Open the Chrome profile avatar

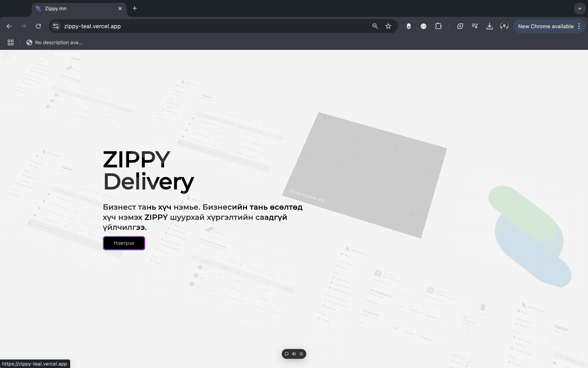pyautogui.click(x=504, y=26)
